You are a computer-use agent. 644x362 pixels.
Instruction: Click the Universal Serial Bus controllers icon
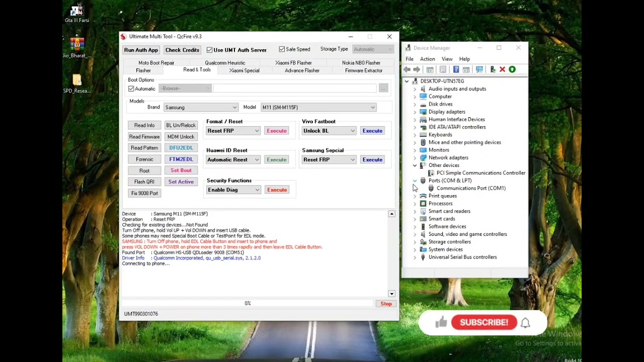tap(423, 257)
